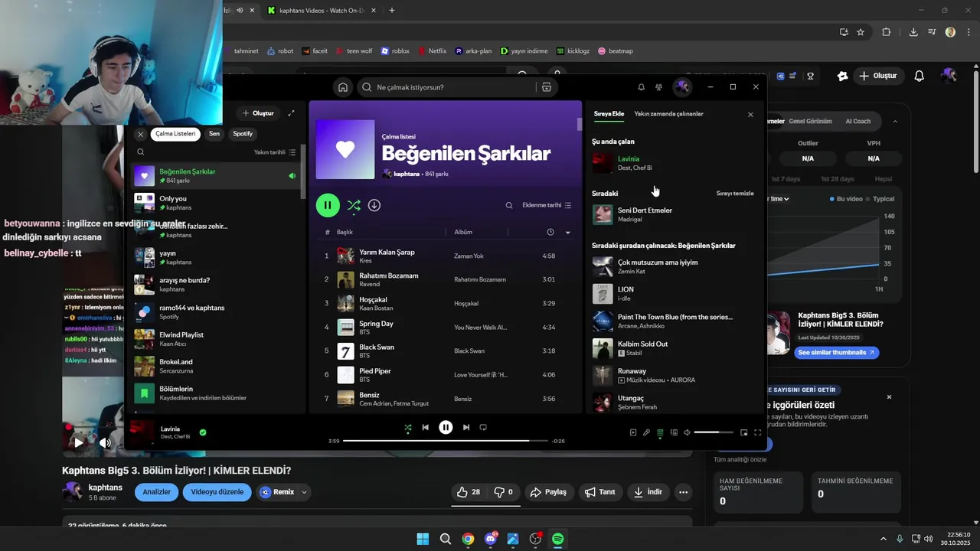Switch to Yakın zamanda çalınanlar tab

(x=668, y=114)
